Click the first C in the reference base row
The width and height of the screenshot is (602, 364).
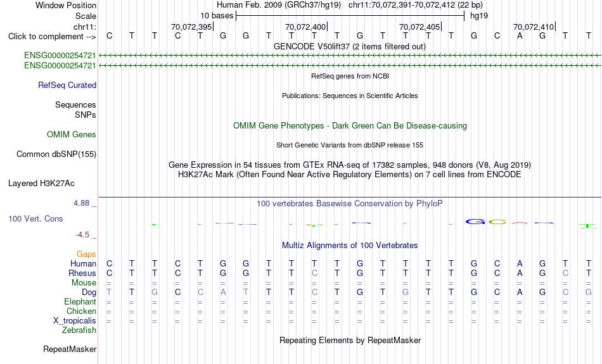coord(110,35)
